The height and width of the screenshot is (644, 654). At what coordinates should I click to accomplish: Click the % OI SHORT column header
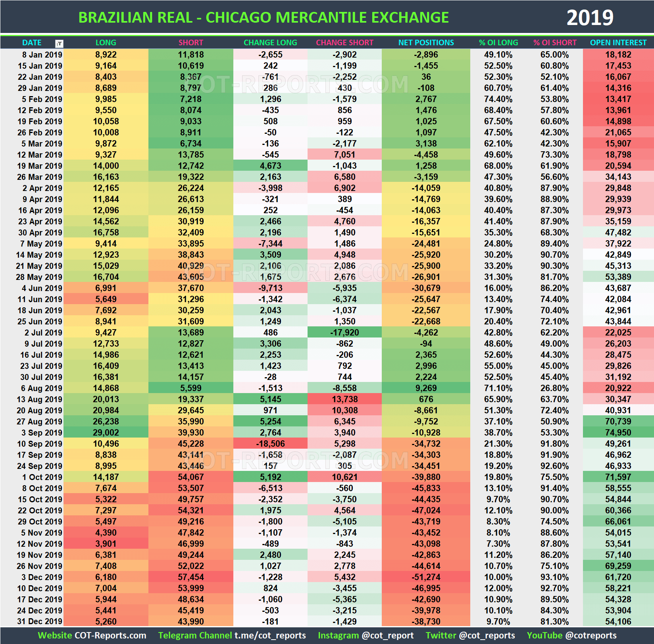click(555, 42)
